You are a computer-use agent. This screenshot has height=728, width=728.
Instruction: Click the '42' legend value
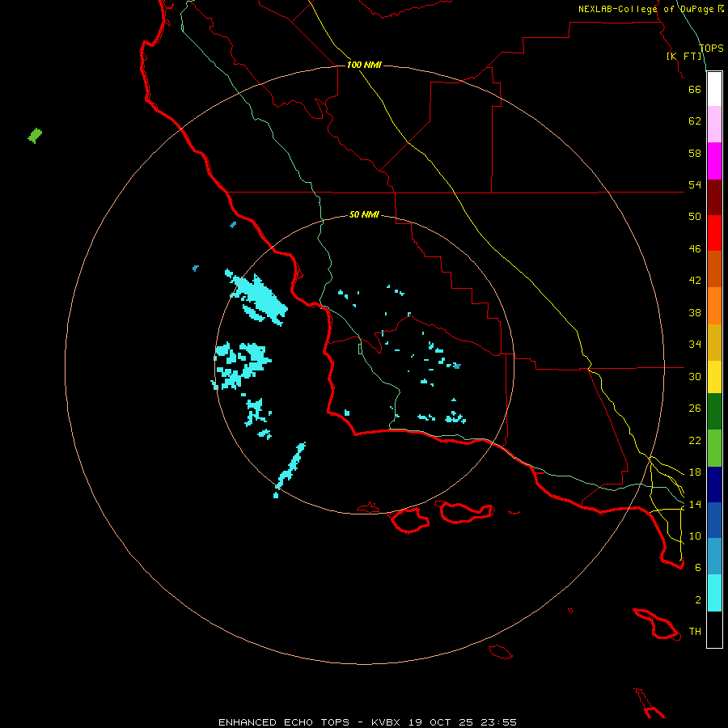pyautogui.click(x=695, y=281)
